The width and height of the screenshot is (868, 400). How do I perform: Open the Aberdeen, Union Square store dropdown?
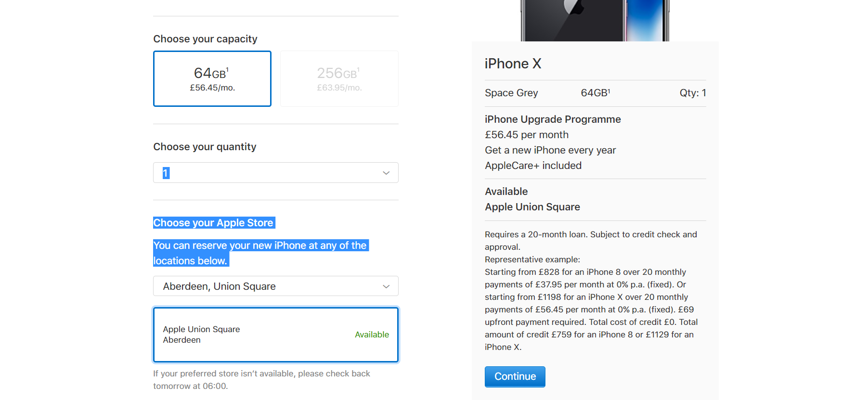(276, 286)
